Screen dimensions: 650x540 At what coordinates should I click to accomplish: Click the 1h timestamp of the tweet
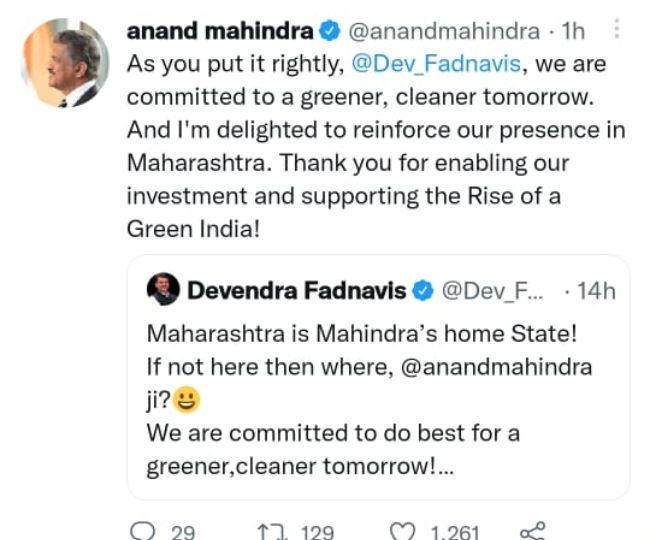pyautogui.click(x=573, y=32)
